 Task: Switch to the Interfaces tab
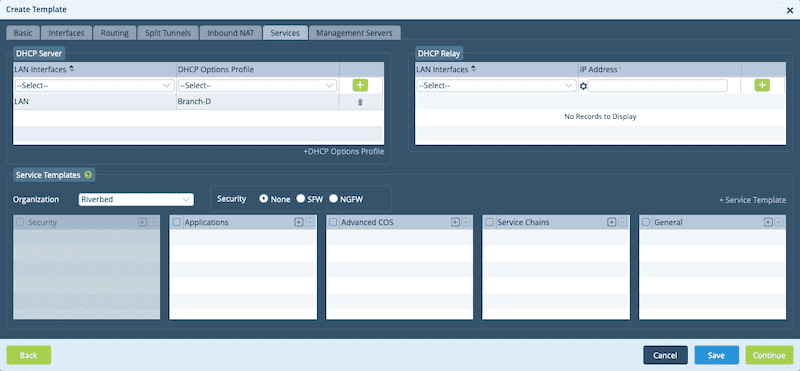(x=66, y=33)
